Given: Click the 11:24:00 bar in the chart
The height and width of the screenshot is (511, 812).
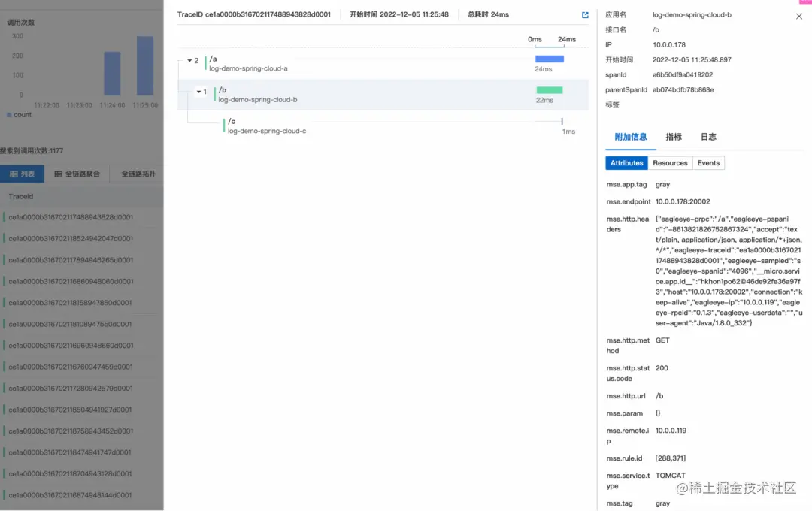Looking at the screenshot, I should click(112, 73).
